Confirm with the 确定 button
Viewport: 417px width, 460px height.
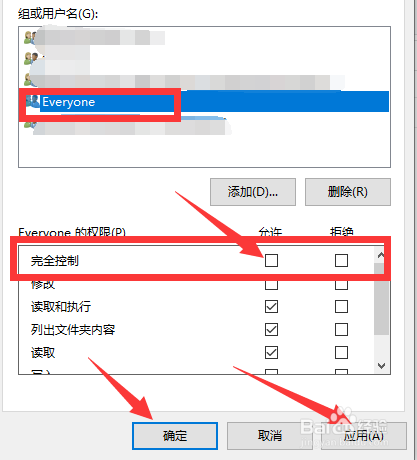pos(175,436)
